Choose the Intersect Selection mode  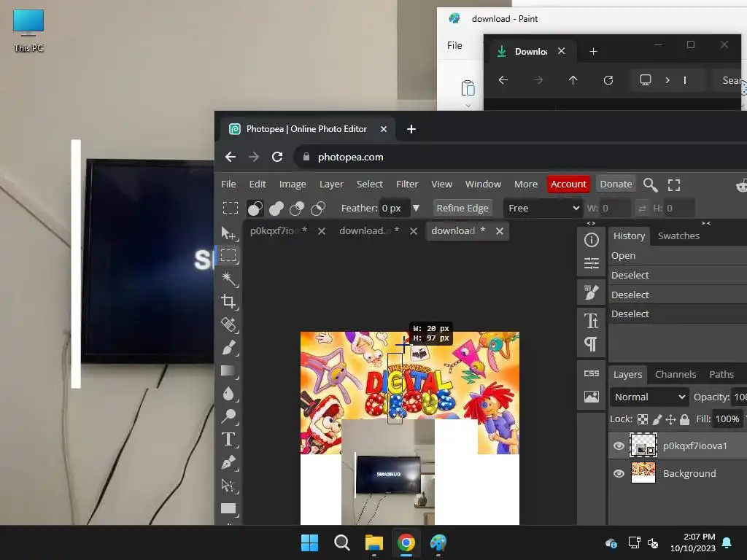pyautogui.click(x=318, y=208)
